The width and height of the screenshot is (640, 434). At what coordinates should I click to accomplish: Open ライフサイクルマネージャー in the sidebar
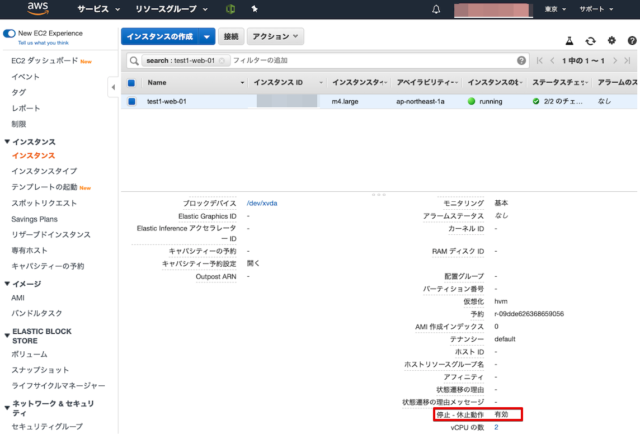click(58, 386)
